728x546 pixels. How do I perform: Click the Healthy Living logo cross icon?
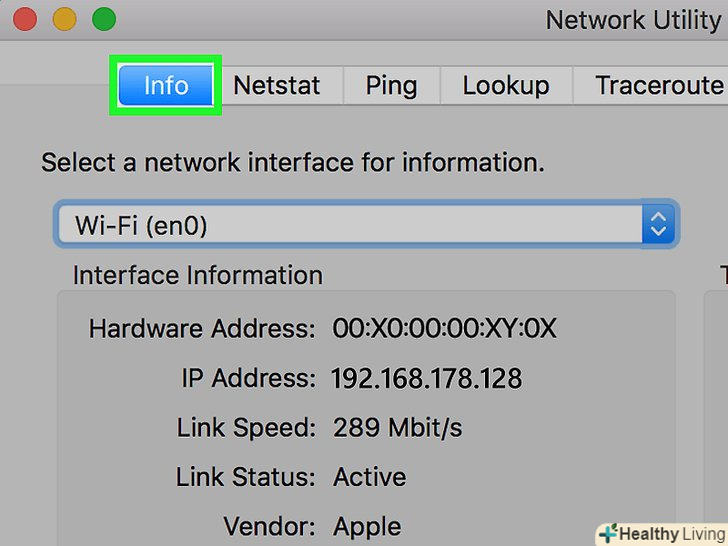click(608, 533)
